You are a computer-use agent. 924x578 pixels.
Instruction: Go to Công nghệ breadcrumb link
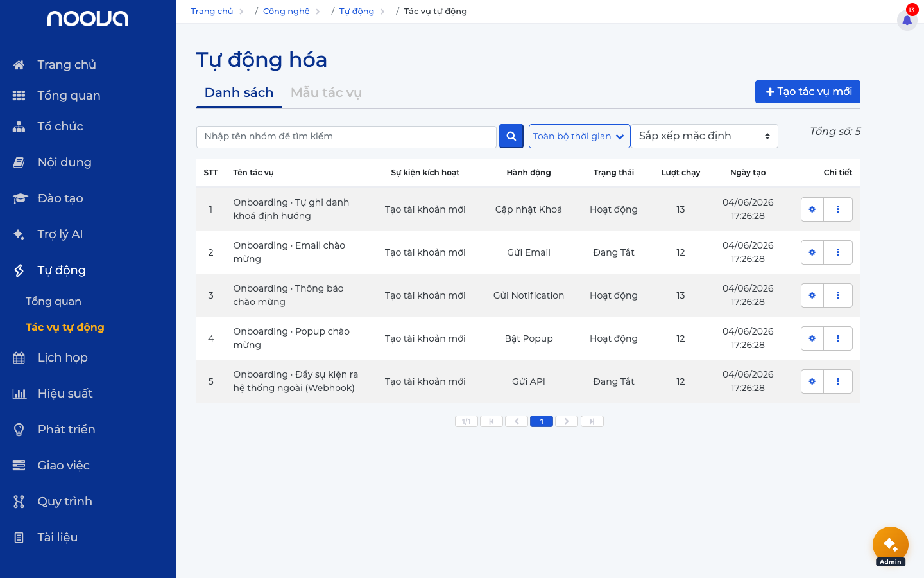coord(286,12)
